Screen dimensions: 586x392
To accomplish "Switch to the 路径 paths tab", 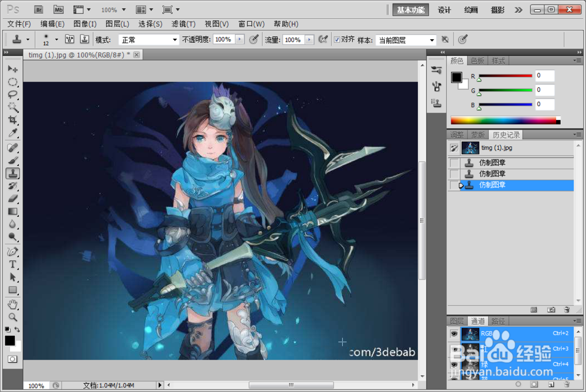I will 498,321.
